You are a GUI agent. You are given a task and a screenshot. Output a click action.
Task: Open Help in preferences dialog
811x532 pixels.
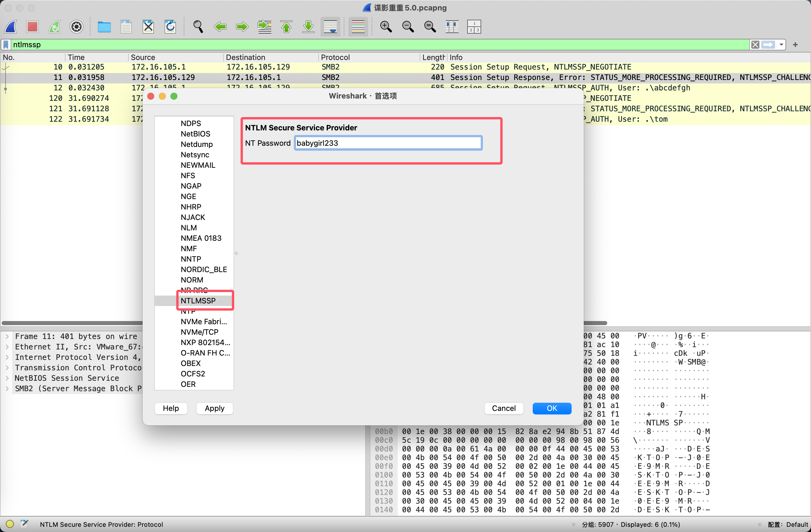click(171, 408)
